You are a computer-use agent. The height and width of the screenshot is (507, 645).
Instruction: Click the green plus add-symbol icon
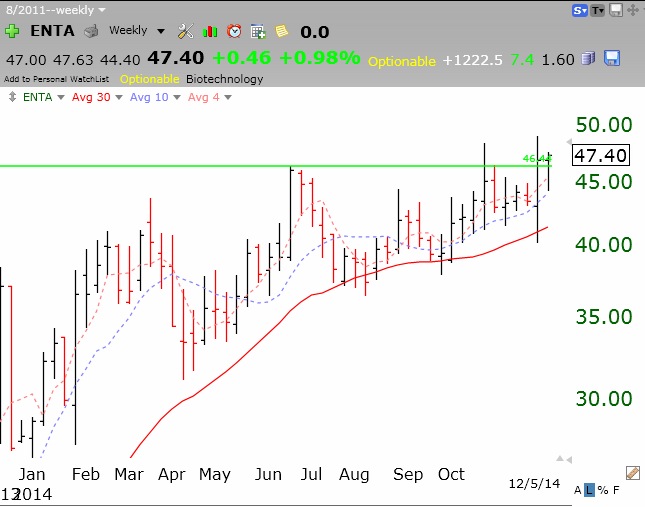pos(11,31)
